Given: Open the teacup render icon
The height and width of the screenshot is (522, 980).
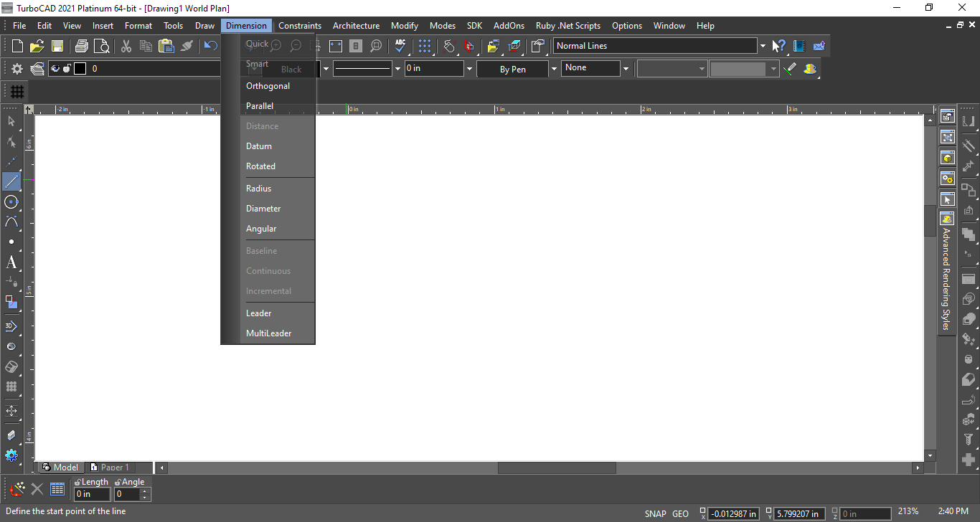Looking at the screenshot, I should point(810,69).
